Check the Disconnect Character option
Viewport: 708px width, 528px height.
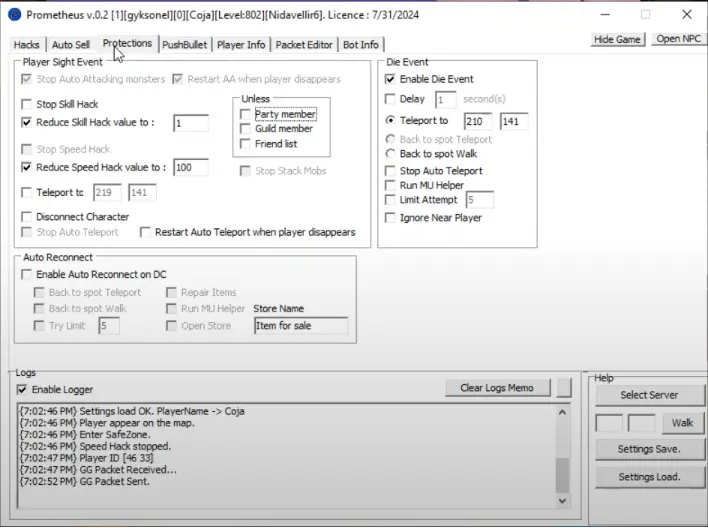[x=27, y=217]
